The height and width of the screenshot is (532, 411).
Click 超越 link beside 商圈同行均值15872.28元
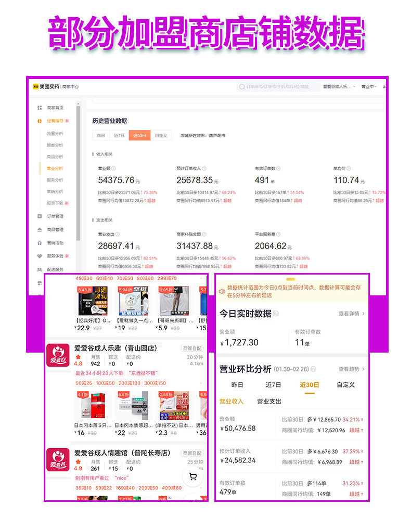(x=151, y=201)
